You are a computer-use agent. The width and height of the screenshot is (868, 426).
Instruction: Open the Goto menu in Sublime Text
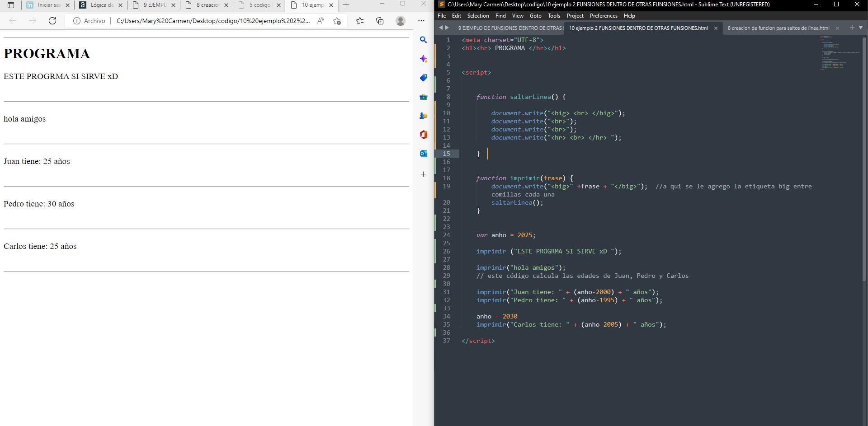[535, 16]
